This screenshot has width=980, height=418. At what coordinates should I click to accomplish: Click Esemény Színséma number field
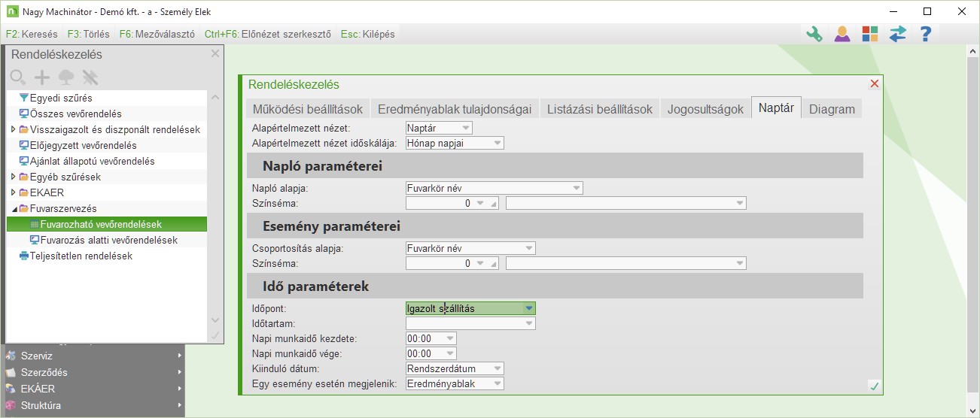(452, 263)
